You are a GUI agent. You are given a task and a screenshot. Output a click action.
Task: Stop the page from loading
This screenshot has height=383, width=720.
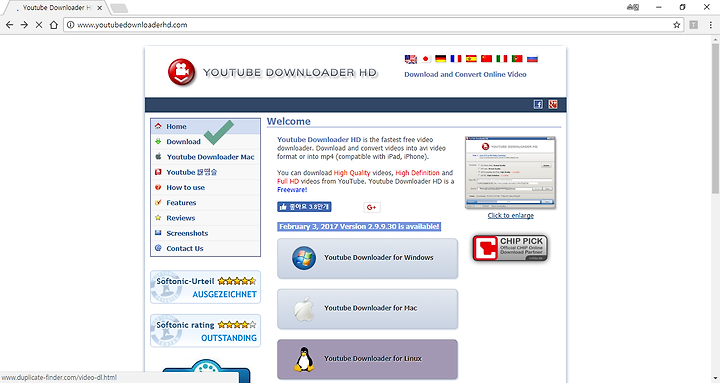pos(39,25)
